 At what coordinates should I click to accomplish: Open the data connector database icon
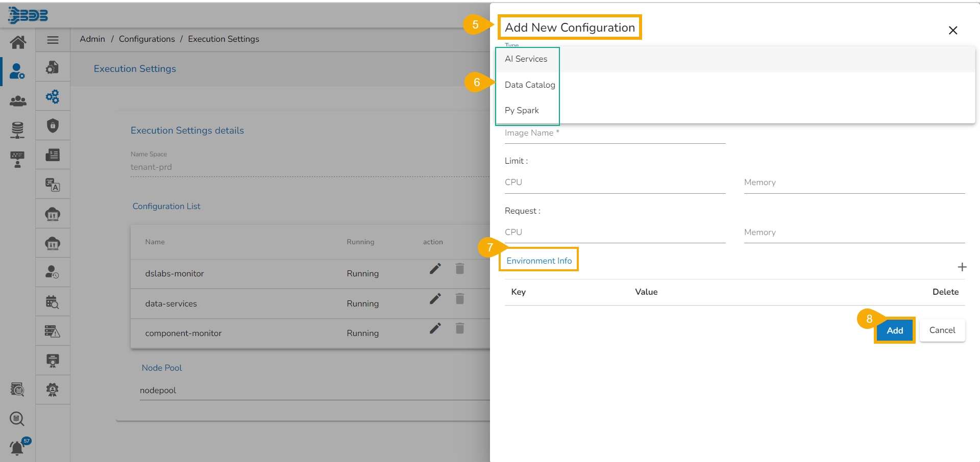coord(17,130)
